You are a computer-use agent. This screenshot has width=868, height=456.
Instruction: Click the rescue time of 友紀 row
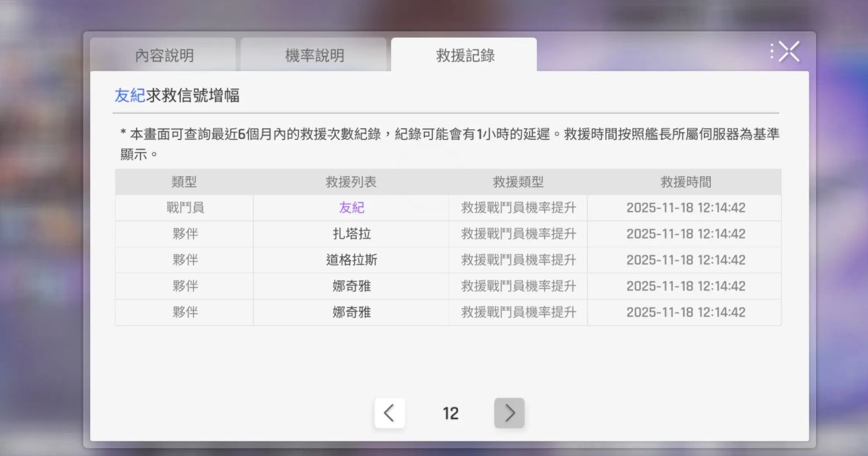pos(685,208)
